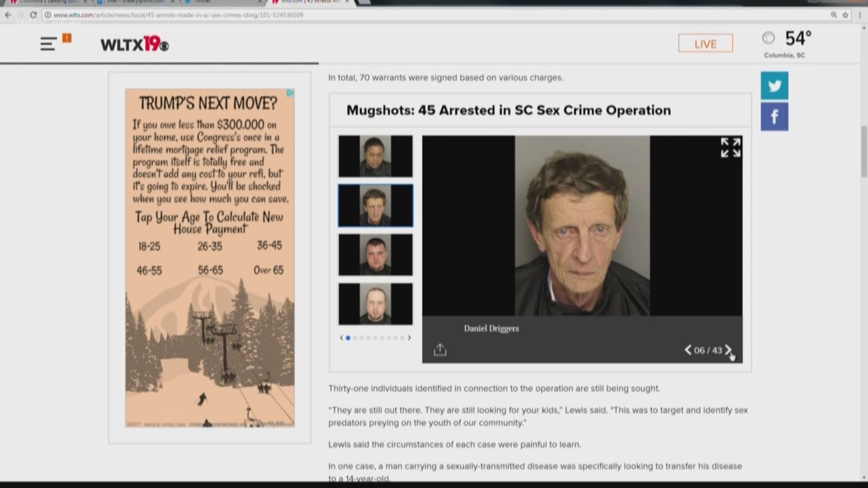This screenshot has height=488, width=868.
Task: Click the weather condition icon
Action: click(x=768, y=38)
